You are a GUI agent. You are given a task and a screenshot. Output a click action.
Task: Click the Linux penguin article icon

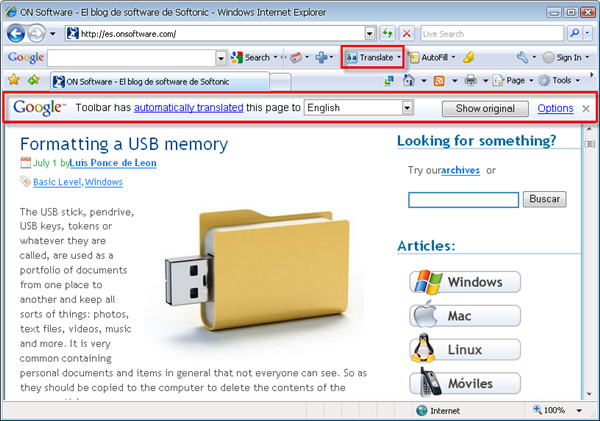tap(424, 349)
